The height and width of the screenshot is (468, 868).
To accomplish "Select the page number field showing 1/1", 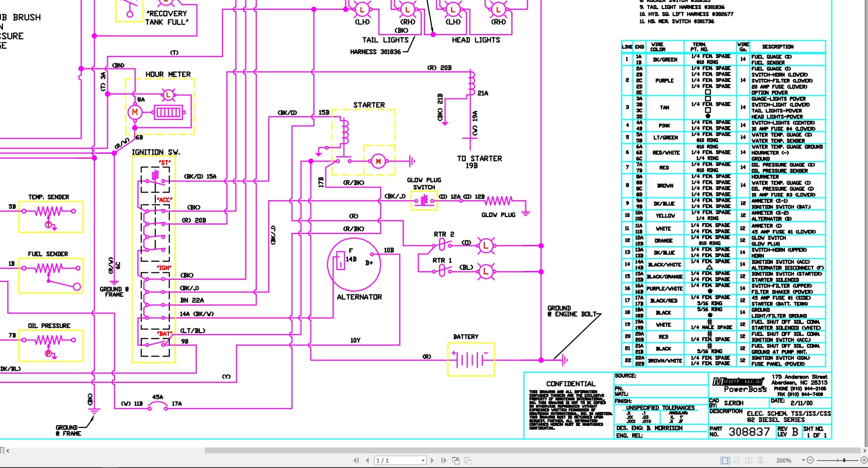I will (x=396, y=460).
